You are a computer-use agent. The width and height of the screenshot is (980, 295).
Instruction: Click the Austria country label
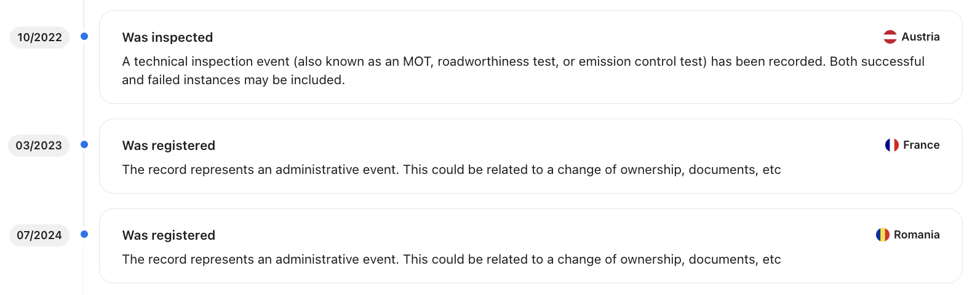(920, 37)
